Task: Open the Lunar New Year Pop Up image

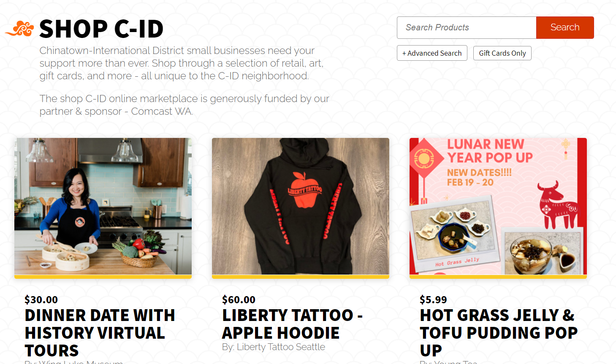Action: tap(498, 207)
